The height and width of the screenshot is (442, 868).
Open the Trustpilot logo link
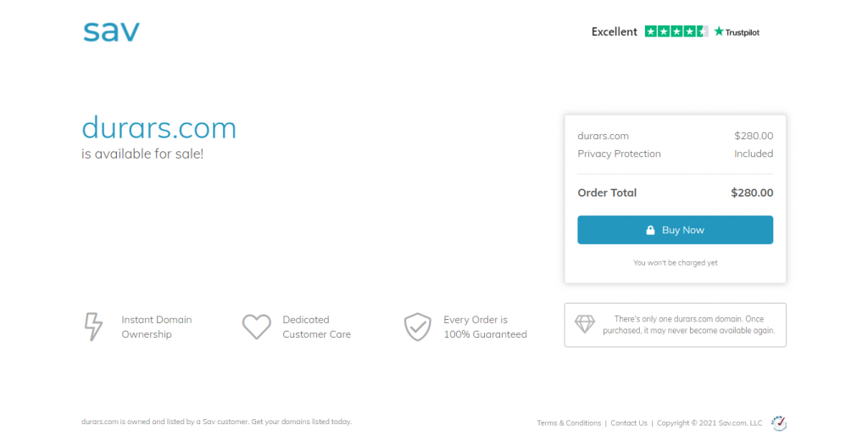tap(737, 32)
